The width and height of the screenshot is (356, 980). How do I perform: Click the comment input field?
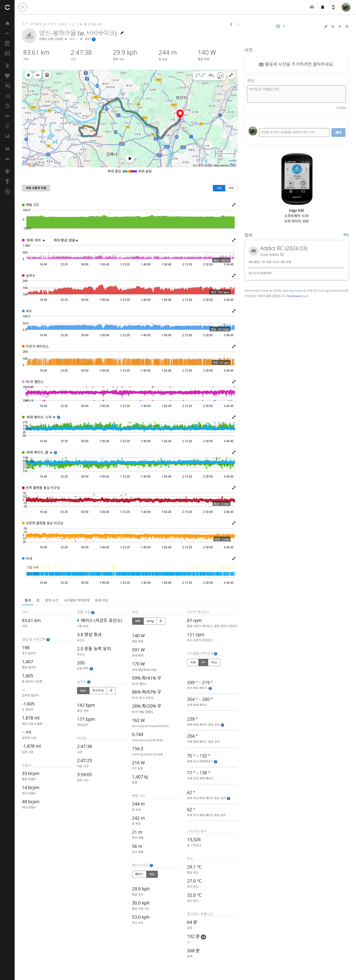click(294, 132)
